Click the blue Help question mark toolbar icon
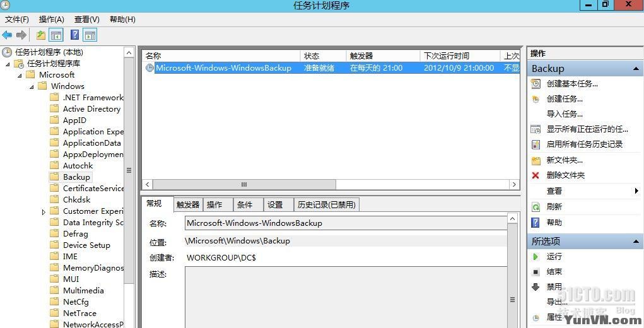 pos(75,35)
